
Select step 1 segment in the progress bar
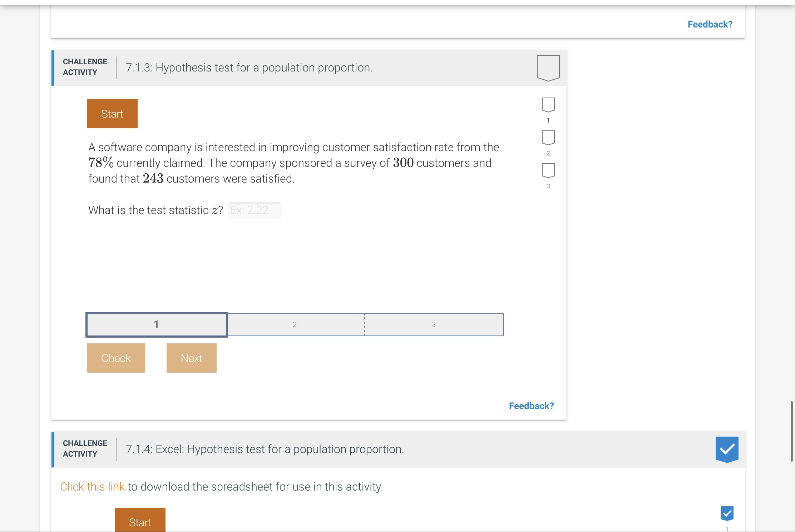coord(156,324)
